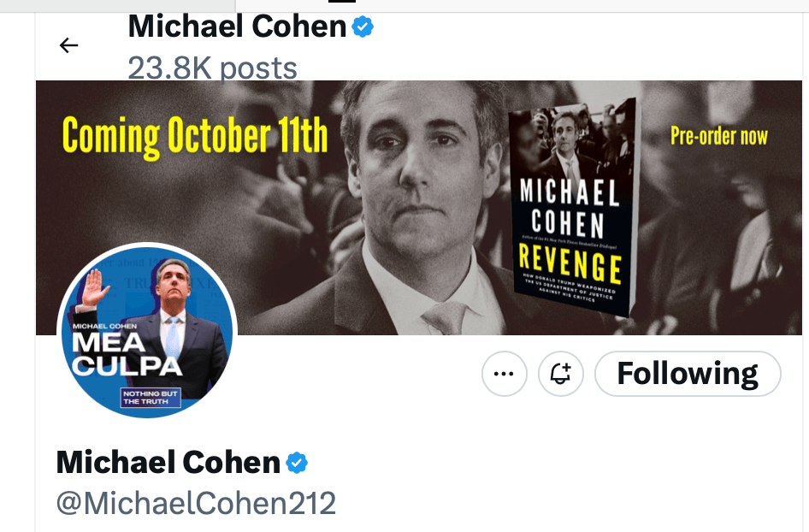Click "MEA CULPA" text in profile picture
Image resolution: width=809 pixels, height=532 pixels.
pyautogui.click(x=127, y=355)
